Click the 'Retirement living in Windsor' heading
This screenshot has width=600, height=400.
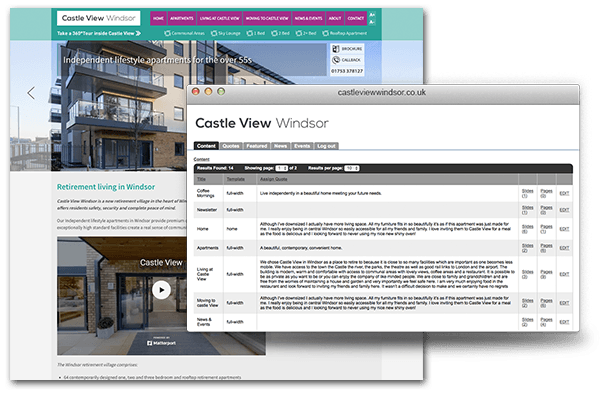coord(106,187)
